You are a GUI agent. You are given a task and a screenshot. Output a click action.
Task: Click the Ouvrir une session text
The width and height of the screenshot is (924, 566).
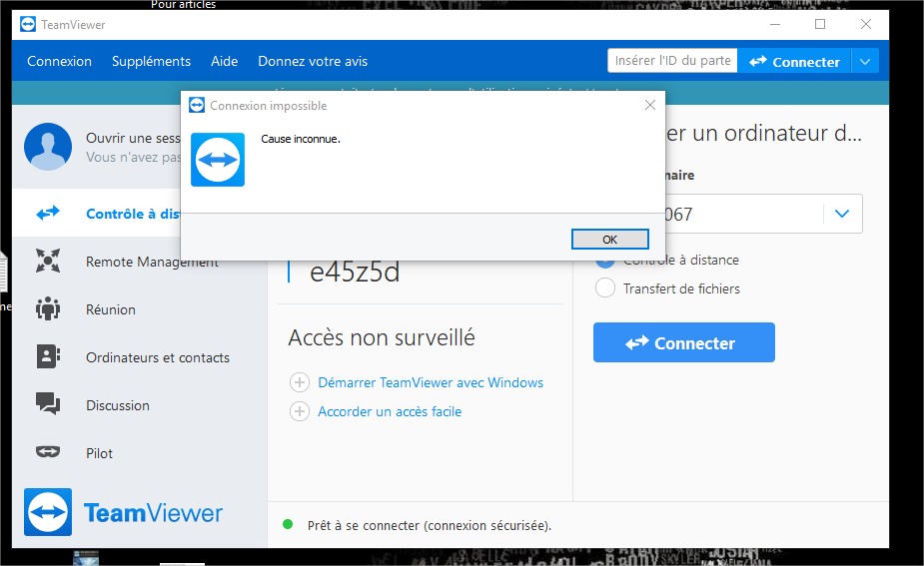133,138
